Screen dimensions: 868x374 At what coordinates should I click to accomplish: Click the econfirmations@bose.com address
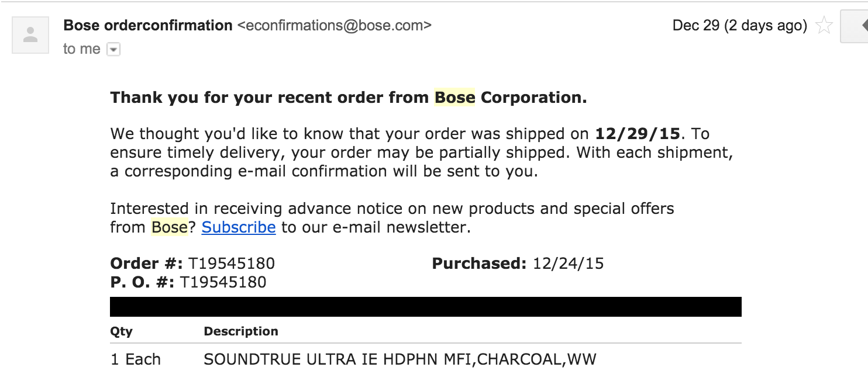pos(335,26)
